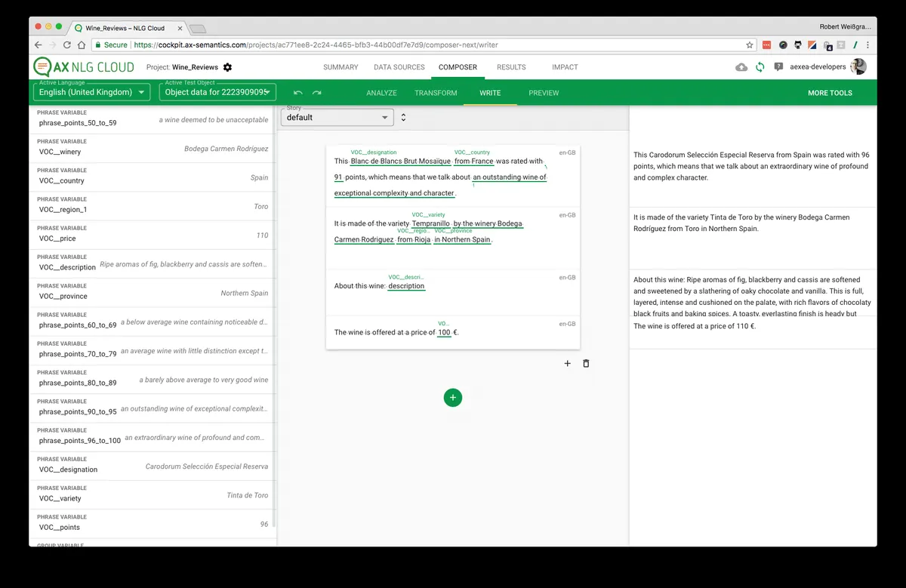Screen dimensions: 906x588
Task: Open the Results tab
Action: click(x=511, y=67)
